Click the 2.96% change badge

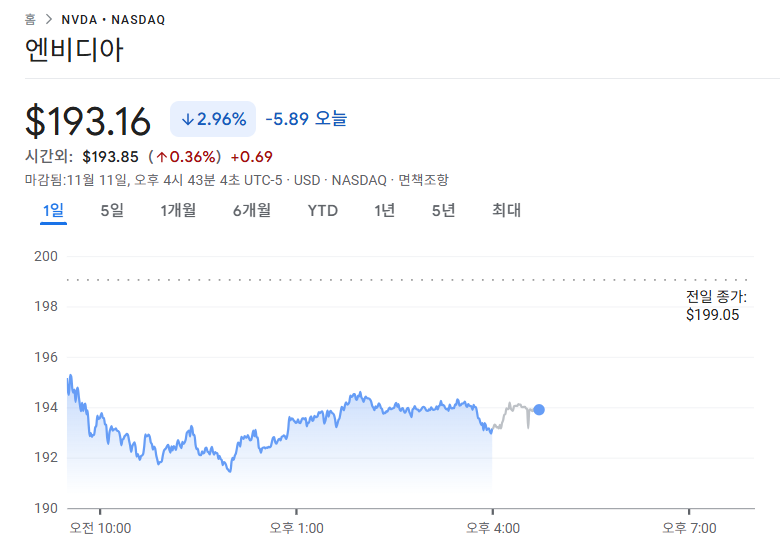pyautogui.click(x=213, y=119)
